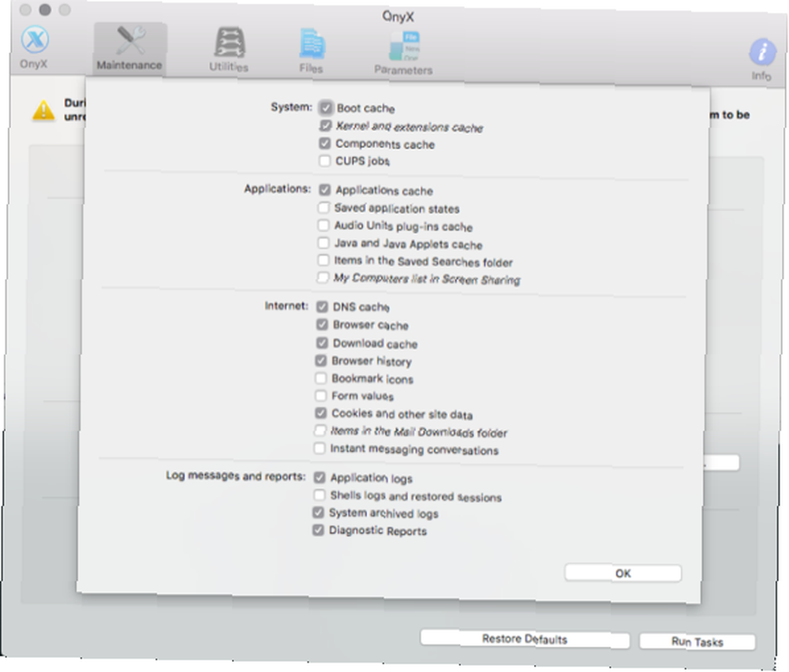Image resolution: width=789 pixels, height=672 pixels.
Task: Click the "System:" section label
Action: pos(292,106)
